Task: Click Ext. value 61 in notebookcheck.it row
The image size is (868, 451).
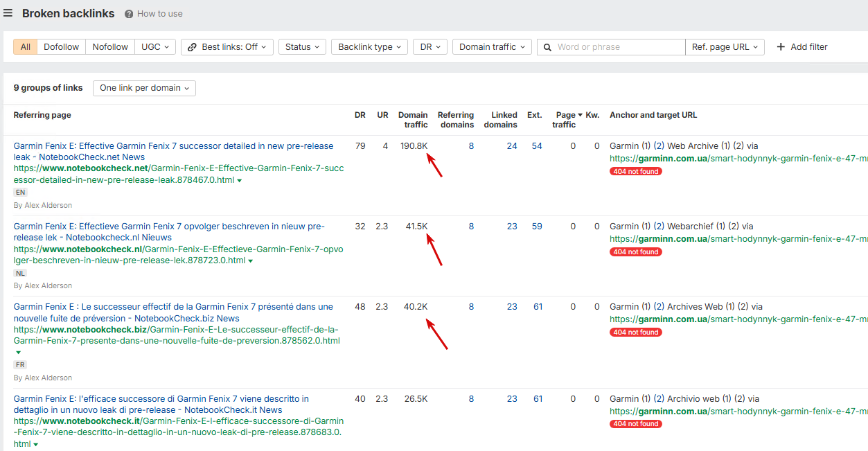Action: 537,399
